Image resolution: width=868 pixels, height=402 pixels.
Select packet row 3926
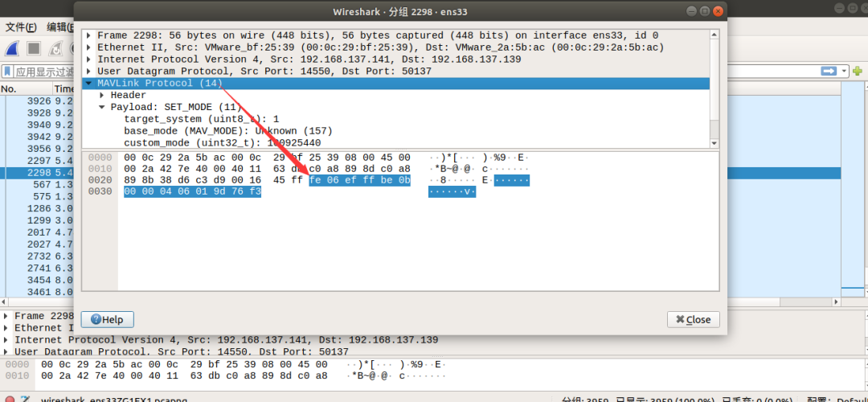(x=37, y=100)
